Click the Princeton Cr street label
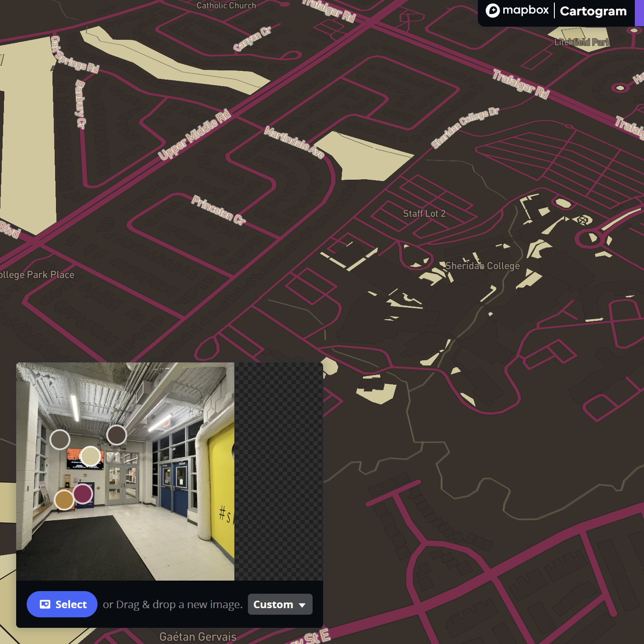 pyautogui.click(x=219, y=210)
